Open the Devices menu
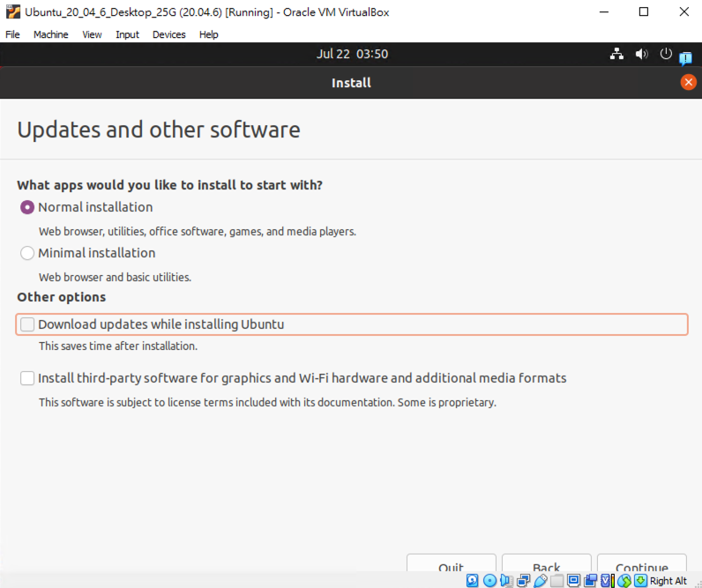This screenshot has width=702, height=588. tap(168, 34)
